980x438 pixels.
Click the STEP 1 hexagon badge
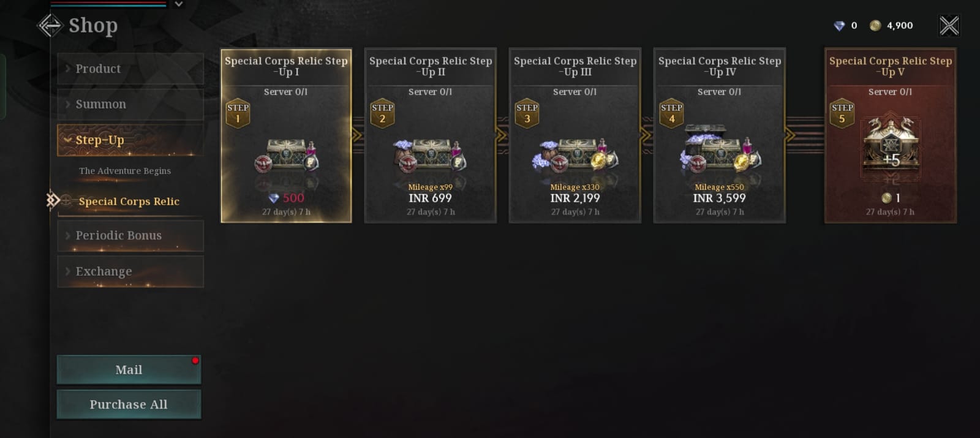click(238, 113)
